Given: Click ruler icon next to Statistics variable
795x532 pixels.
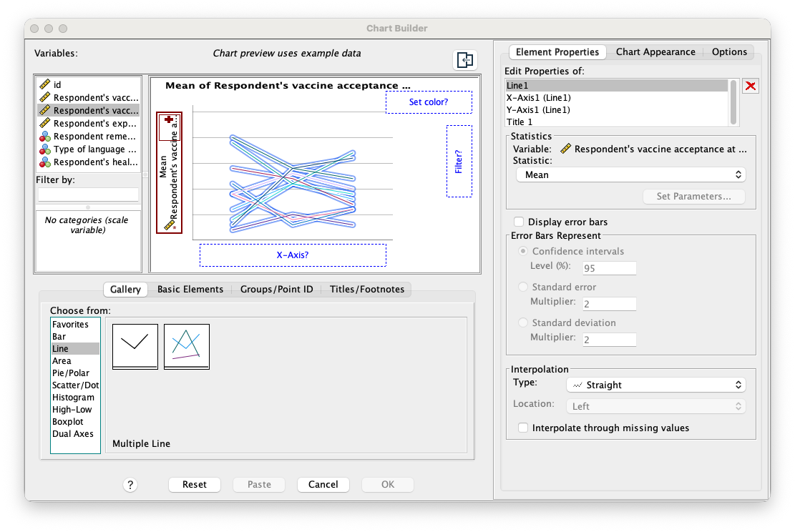Looking at the screenshot, I should [x=565, y=149].
